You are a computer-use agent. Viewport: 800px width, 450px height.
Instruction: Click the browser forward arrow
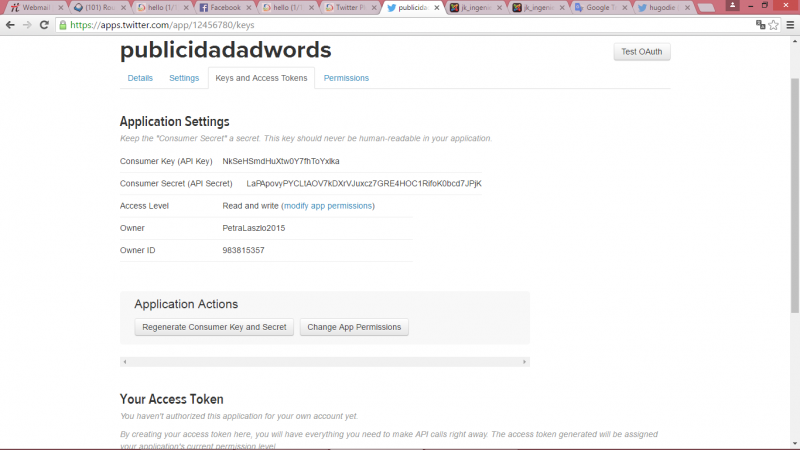[27, 25]
